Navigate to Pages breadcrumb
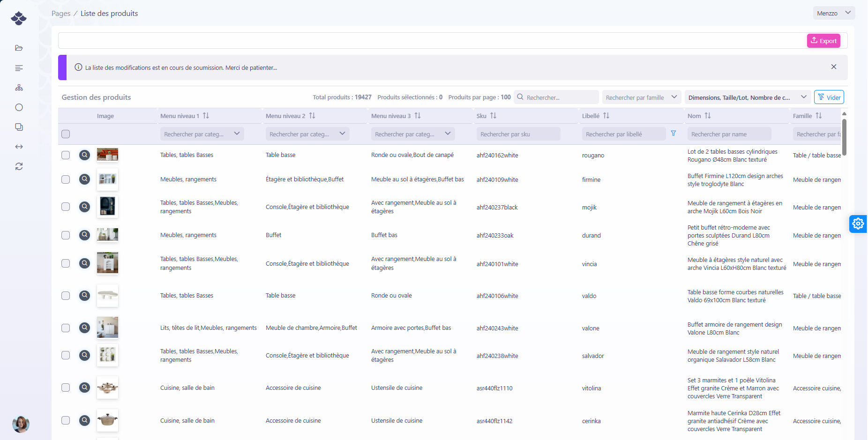Screen dimensions: 868x440 coord(61,14)
